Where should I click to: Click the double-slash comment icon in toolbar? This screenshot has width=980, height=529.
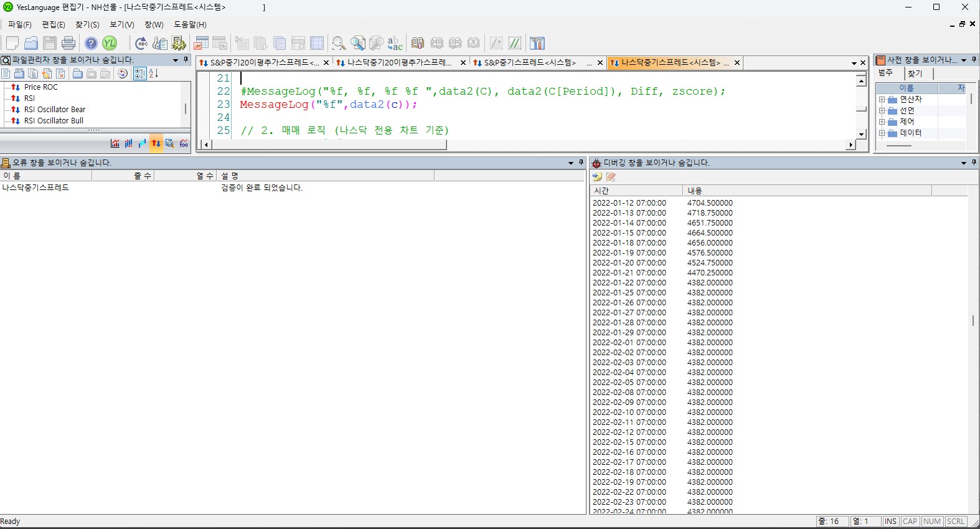tap(515, 43)
